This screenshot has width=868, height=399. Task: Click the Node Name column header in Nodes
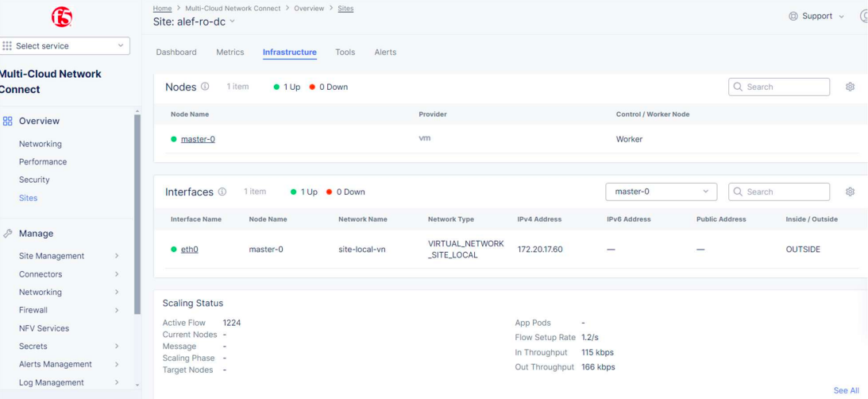[x=190, y=114]
